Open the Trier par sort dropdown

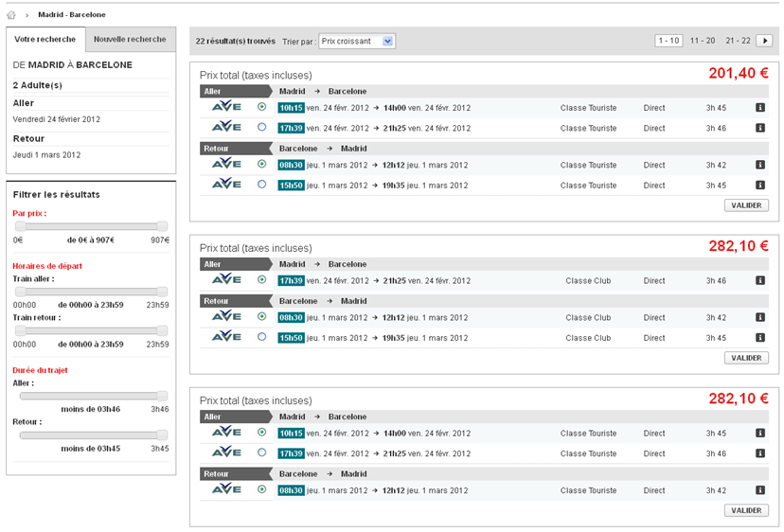click(356, 42)
